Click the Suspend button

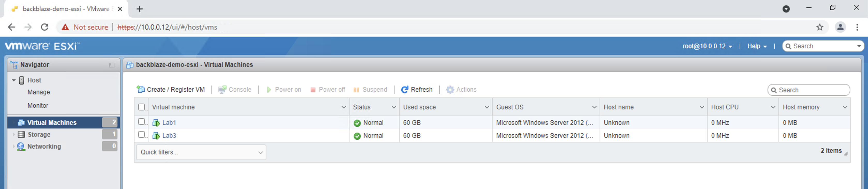tap(370, 89)
